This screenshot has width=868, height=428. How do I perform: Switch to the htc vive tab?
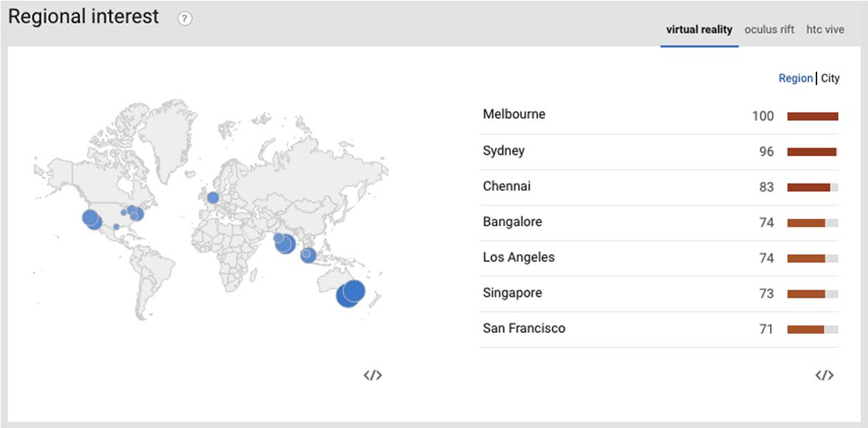click(x=825, y=30)
